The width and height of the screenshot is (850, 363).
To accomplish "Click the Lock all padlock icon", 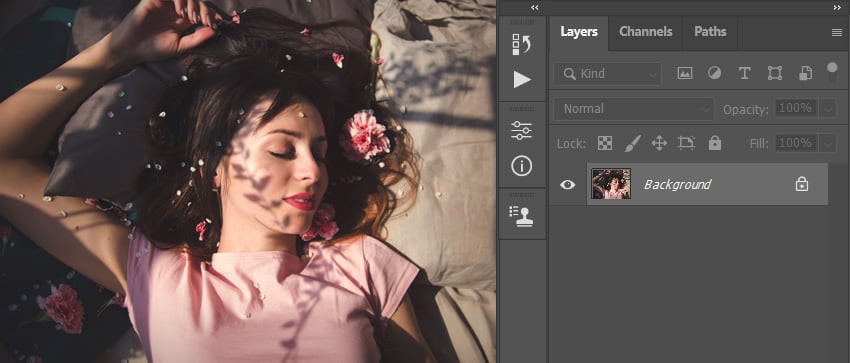I will (714, 143).
